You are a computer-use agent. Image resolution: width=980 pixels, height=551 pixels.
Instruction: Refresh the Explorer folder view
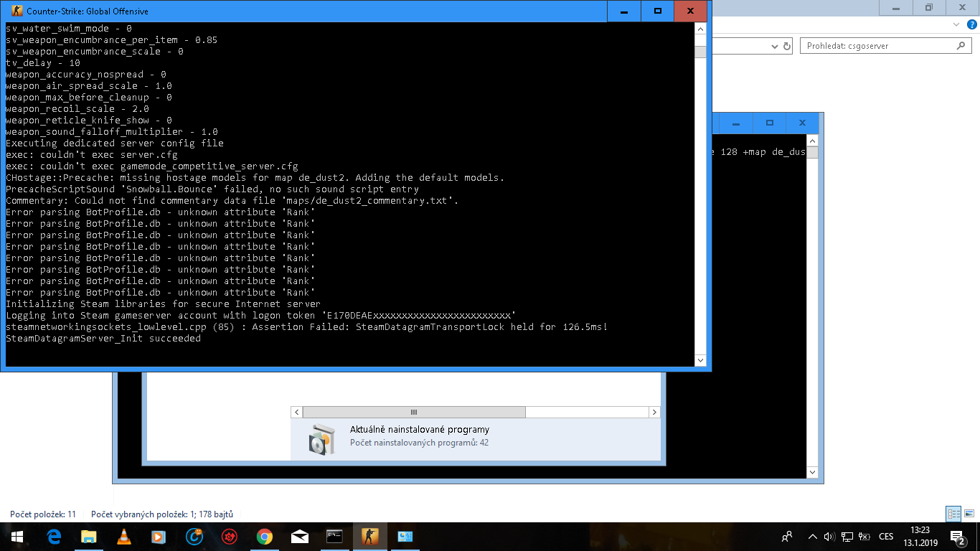[x=787, y=46]
